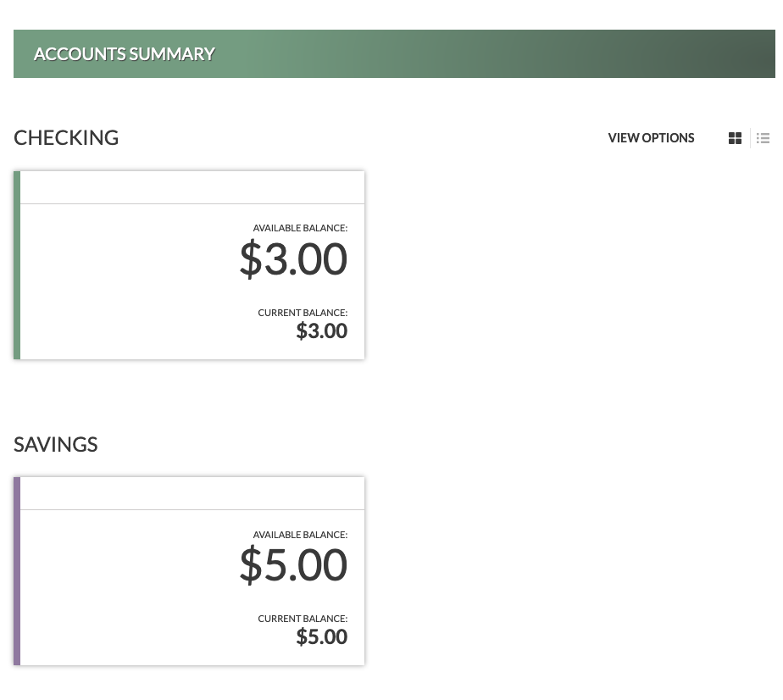
Task: Click the savings card's CURRENT BALANCE label
Action: click(x=303, y=619)
